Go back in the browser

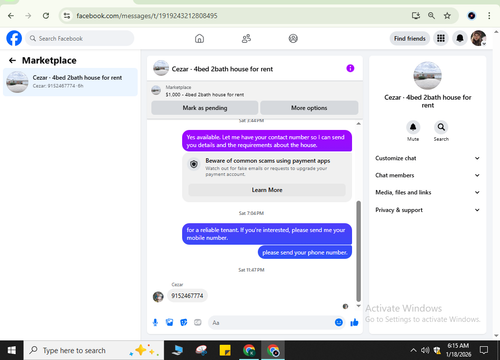[x=11, y=16]
